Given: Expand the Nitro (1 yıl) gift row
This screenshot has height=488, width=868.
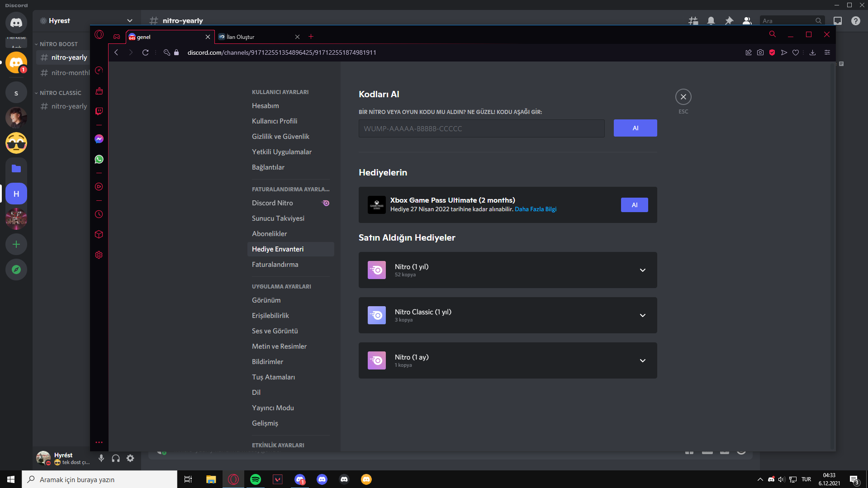Looking at the screenshot, I should pyautogui.click(x=643, y=270).
